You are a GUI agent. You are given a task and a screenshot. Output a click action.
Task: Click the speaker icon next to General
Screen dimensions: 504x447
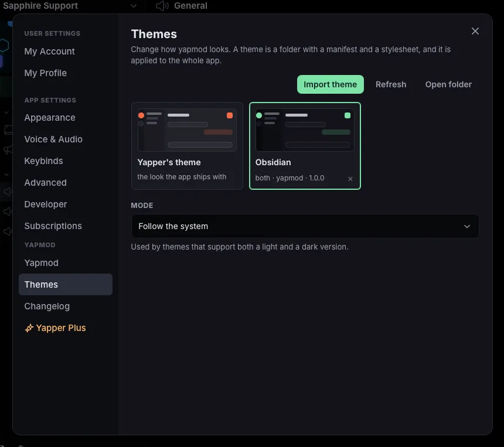pos(162,6)
